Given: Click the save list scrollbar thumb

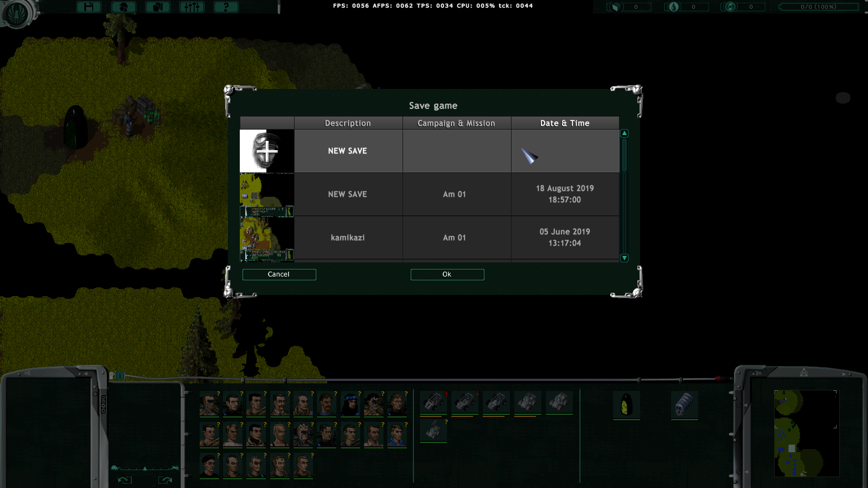Looking at the screenshot, I should click(x=624, y=156).
